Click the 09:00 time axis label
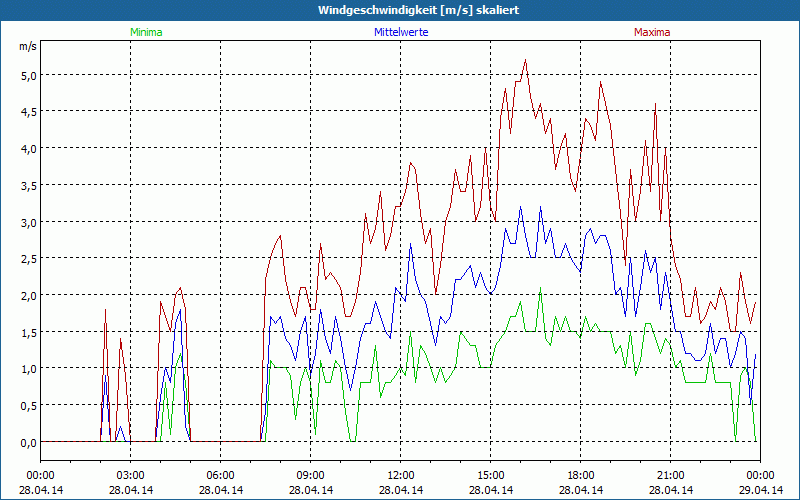The height and width of the screenshot is (500, 800). coord(310,476)
